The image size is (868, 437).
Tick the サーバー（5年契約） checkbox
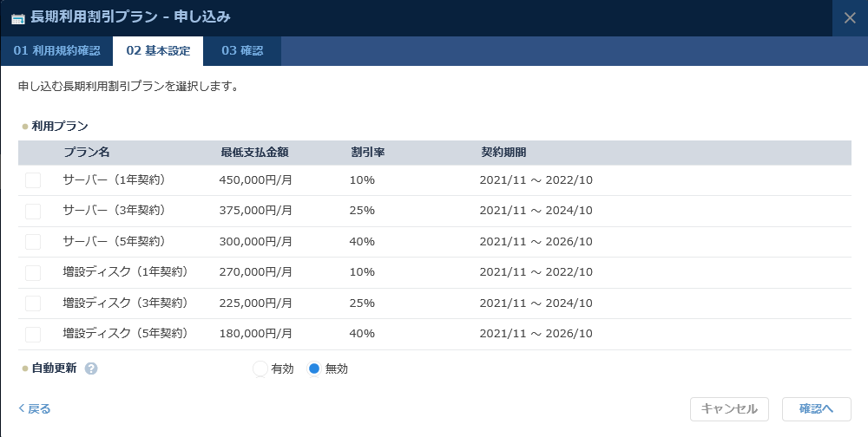point(33,242)
